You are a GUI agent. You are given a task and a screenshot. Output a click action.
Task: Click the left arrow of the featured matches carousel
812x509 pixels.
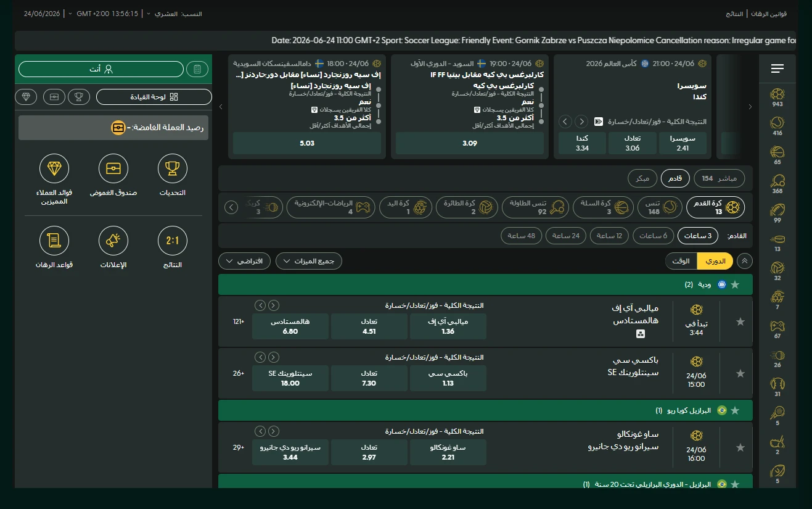[x=221, y=107]
